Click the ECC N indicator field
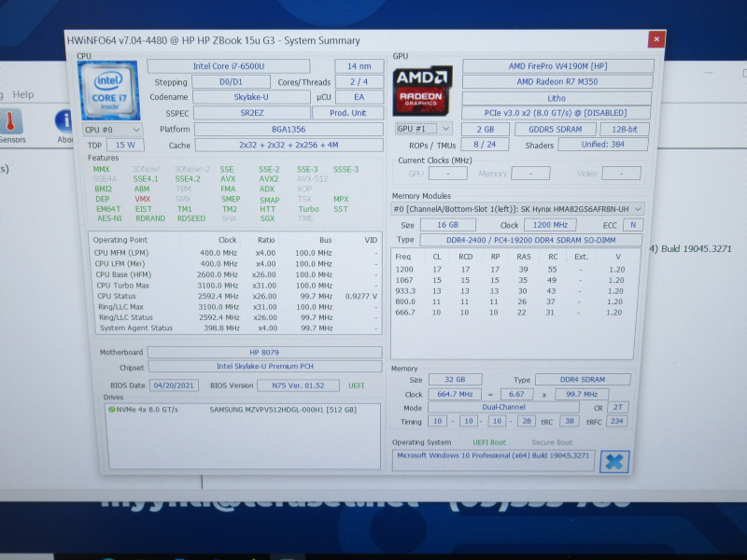 pyautogui.click(x=633, y=225)
